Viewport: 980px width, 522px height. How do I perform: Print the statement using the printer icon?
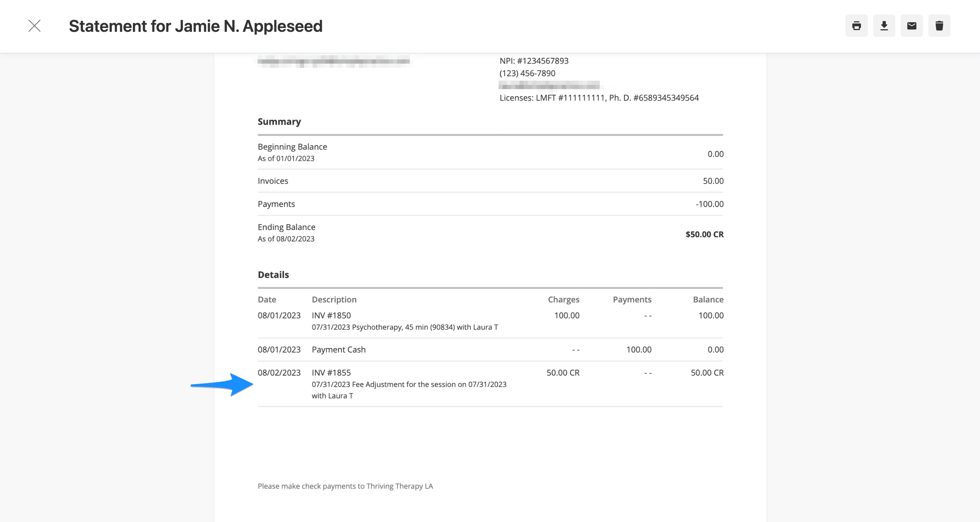[x=857, y=26]
